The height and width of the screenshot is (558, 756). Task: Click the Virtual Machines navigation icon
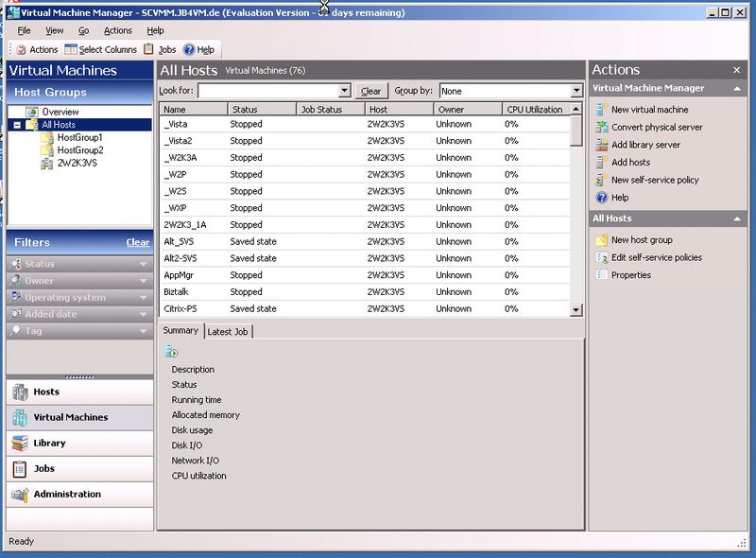pos(20,417)
